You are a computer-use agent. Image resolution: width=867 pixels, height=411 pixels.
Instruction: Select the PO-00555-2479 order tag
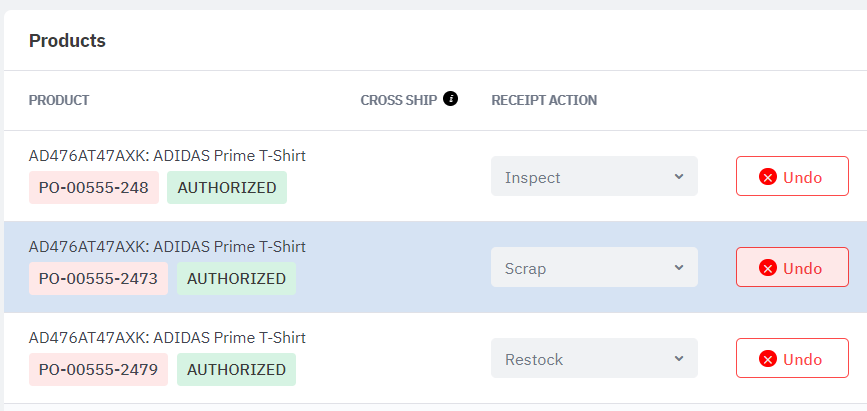point(98,370)
